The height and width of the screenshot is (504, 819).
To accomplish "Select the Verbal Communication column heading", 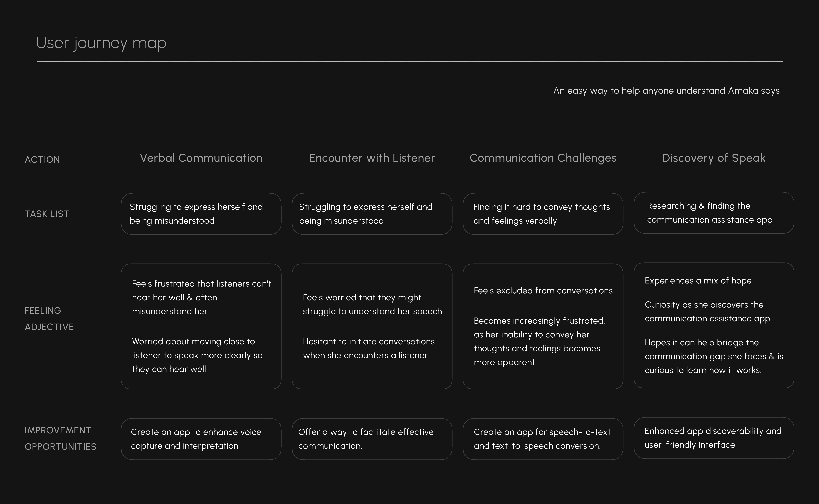I will point(201,158).
